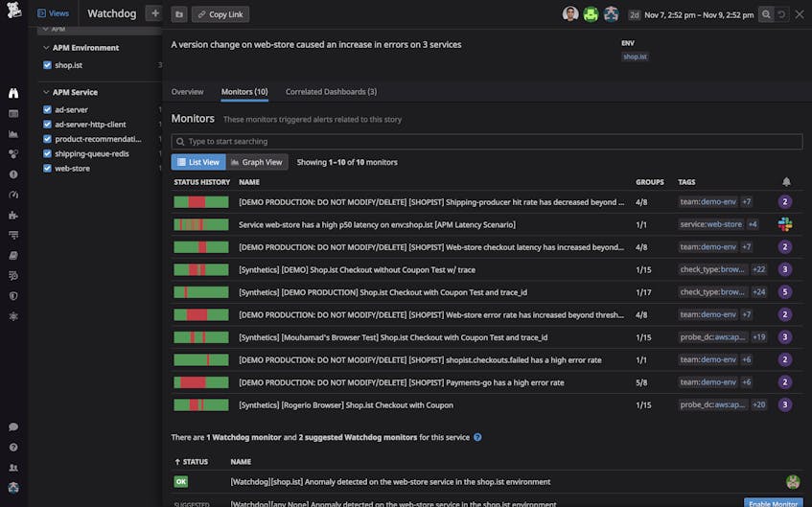Click the notification bell column icon

tap(786, 182)
